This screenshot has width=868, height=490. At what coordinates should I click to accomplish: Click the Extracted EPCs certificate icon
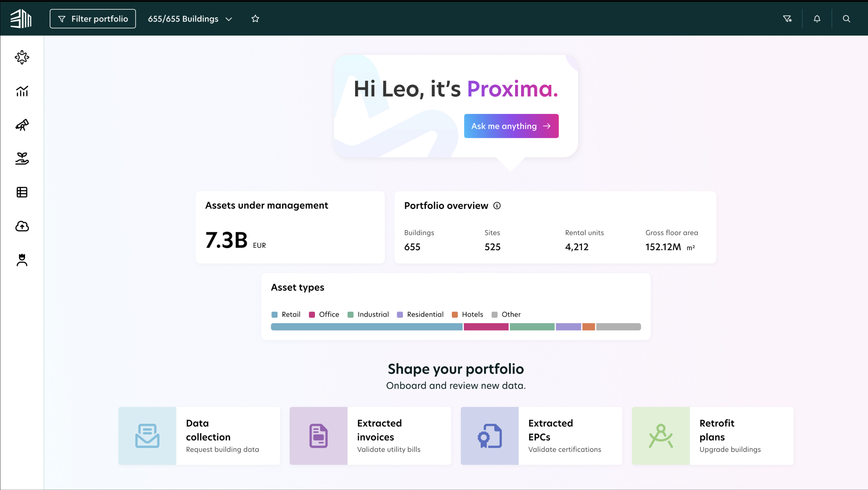(x=490, y=436)
